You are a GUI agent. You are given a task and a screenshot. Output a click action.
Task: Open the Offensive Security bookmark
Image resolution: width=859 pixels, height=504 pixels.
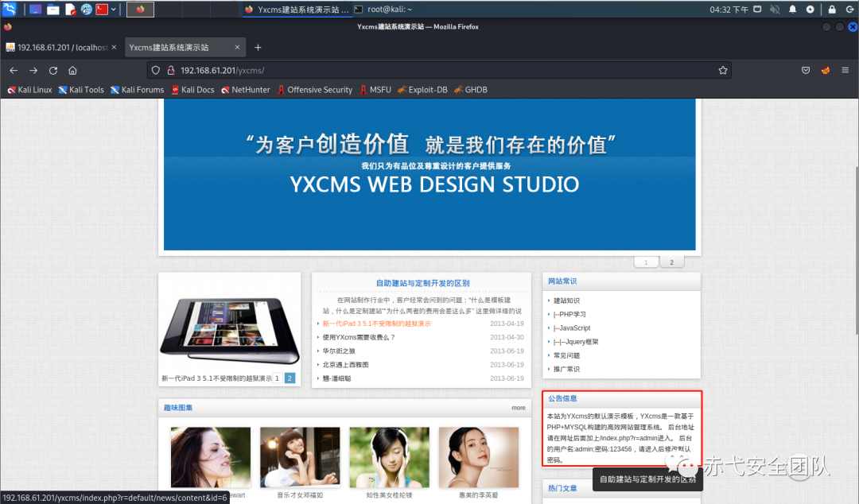point(315,90)
